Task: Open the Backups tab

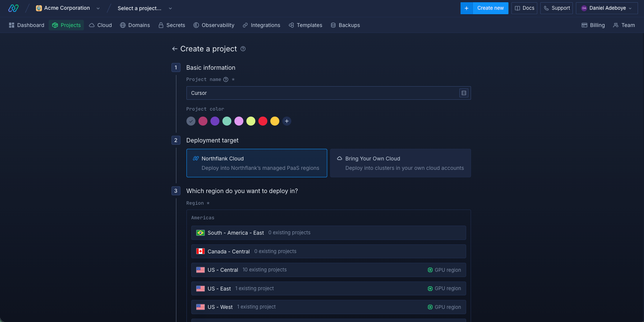Action: click(345, 25)
